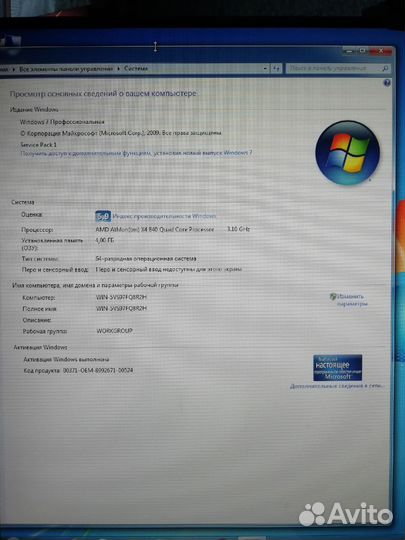This screenshot has height=540, width=405.
Task: Close the System window
Action: [381, 51]
